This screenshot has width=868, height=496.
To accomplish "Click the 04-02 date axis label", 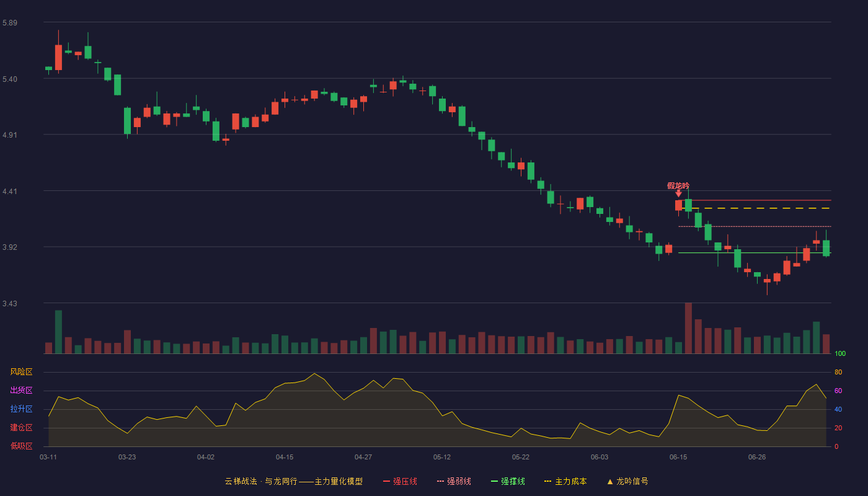I will (x=206, y=457).
